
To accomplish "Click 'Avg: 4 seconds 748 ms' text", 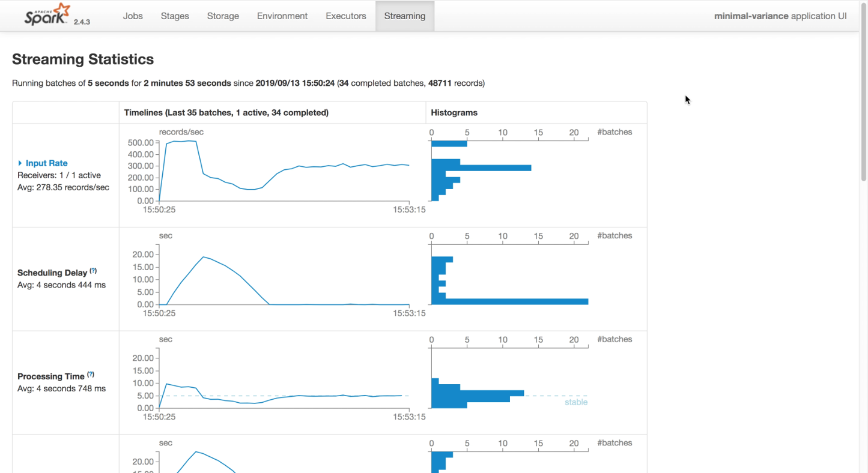I will click(x=62, y=388).
